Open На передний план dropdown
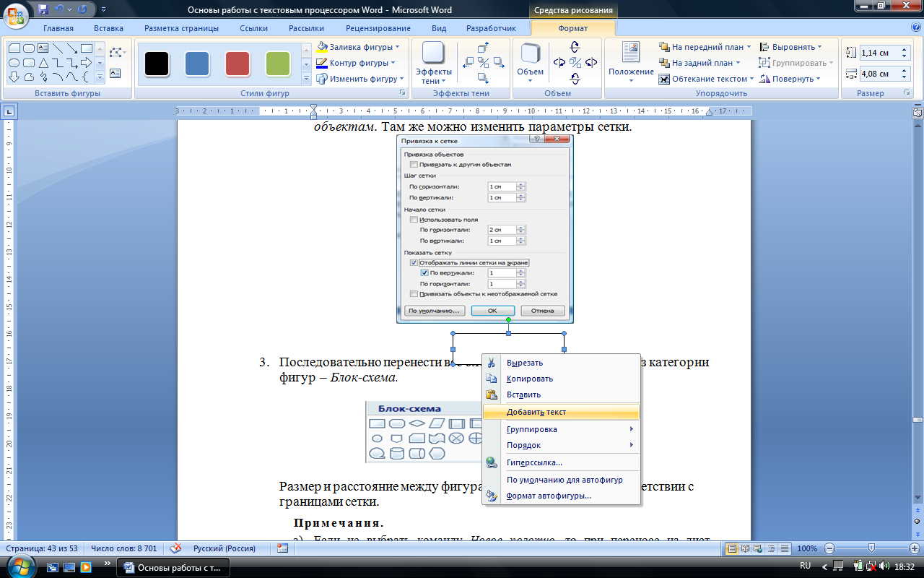The height and width of the screenshot is (578, 924). 705,47
